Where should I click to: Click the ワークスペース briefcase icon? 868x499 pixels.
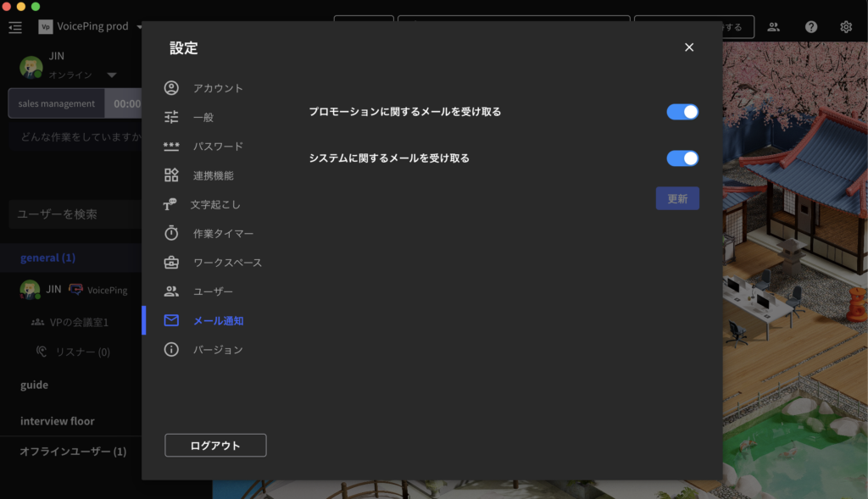pos(172,262)
